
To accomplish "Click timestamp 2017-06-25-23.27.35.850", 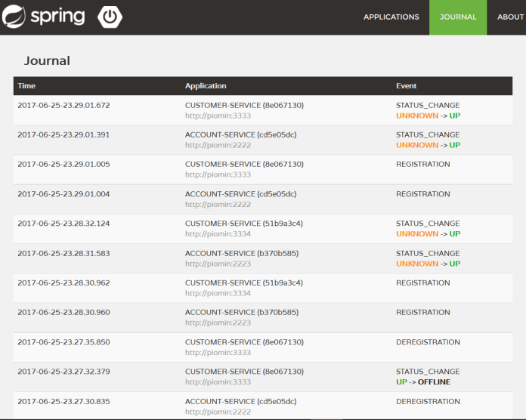I will click(x=63, y=342).
